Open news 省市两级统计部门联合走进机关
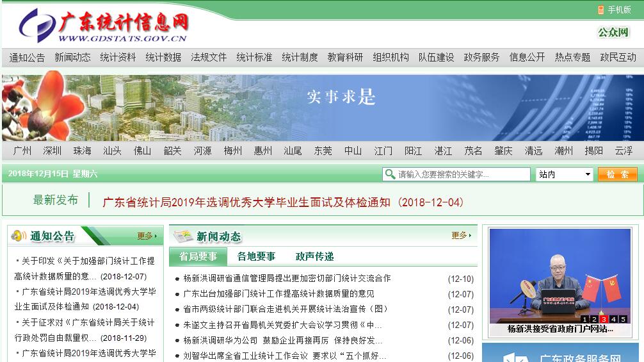This screenshot has height=362, width=644. tap(285, 309)
